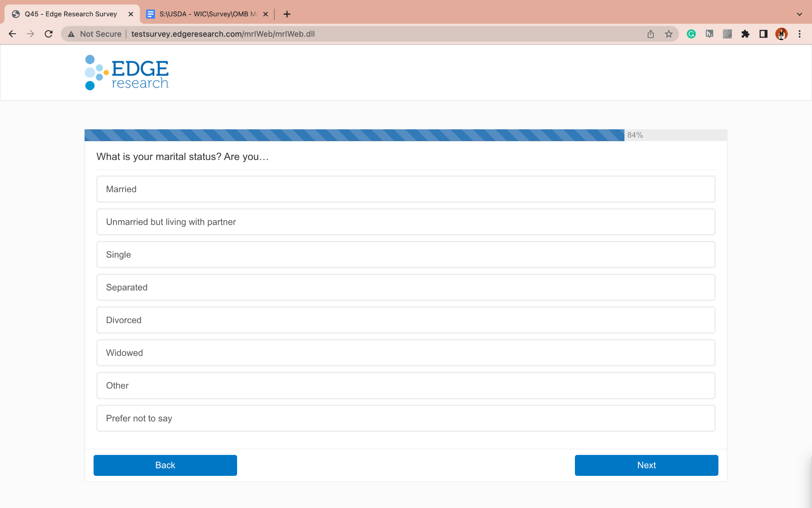Click the Edge Research logo

coord(127,73)
